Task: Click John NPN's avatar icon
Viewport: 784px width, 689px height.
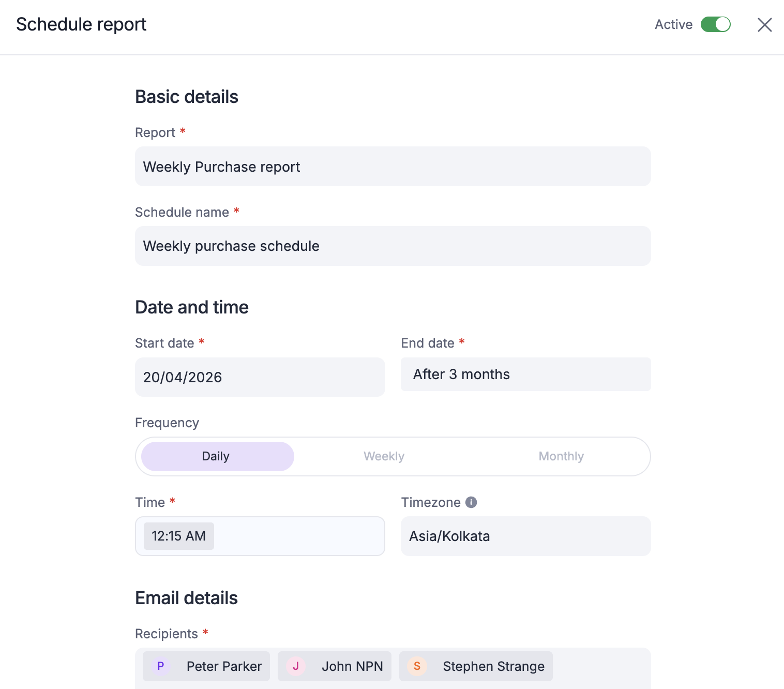Action: (x=296, y=666)
